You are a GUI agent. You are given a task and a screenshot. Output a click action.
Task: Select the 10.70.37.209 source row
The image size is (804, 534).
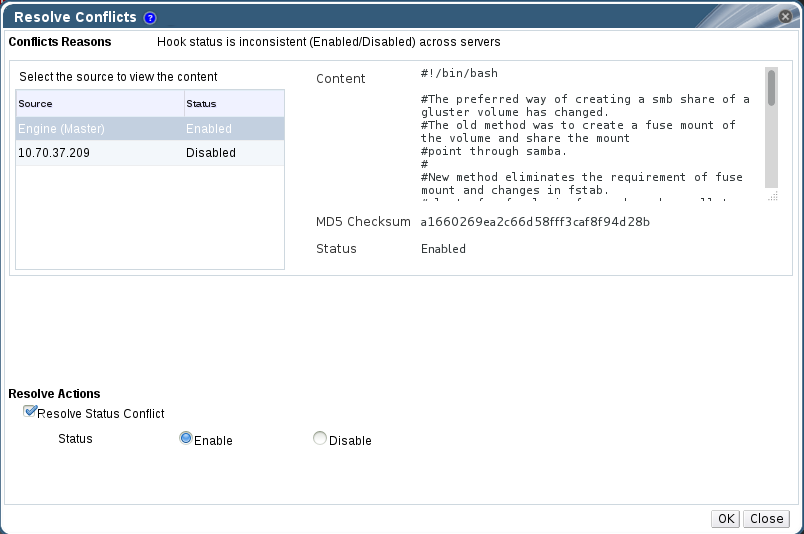[x=100, y=153]
